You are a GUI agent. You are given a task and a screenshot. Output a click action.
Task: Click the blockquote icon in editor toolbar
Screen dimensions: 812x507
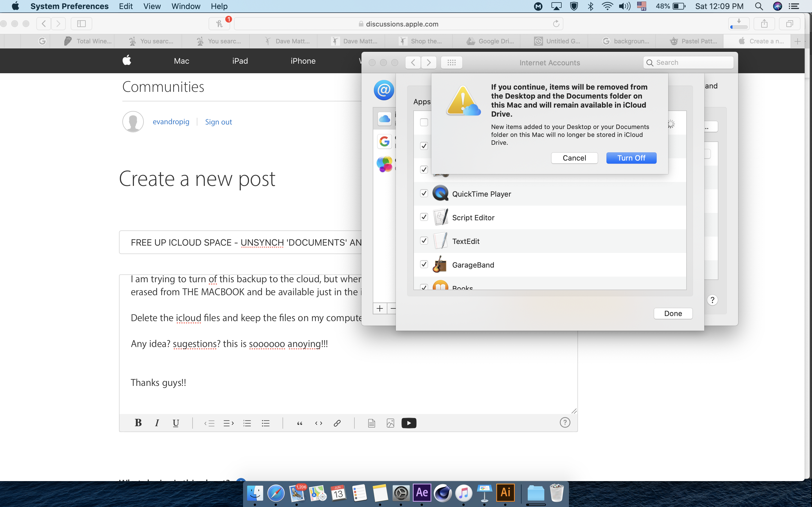click(300, 423)
